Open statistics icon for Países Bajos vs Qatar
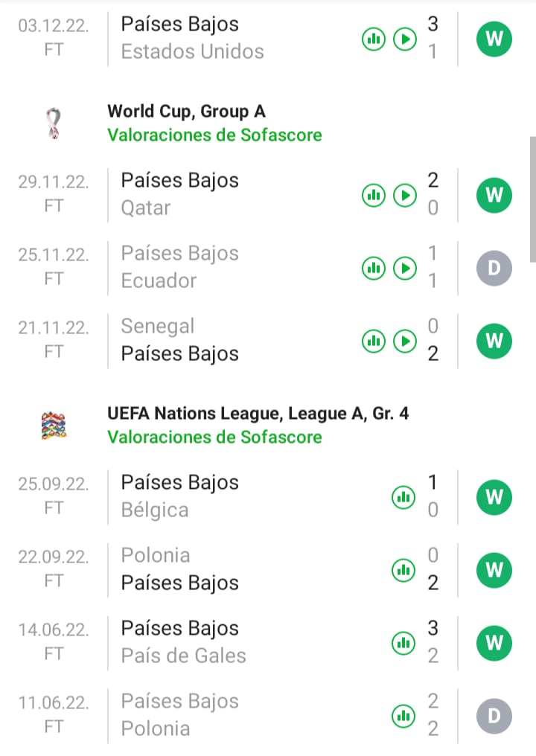 pos(373,195)
